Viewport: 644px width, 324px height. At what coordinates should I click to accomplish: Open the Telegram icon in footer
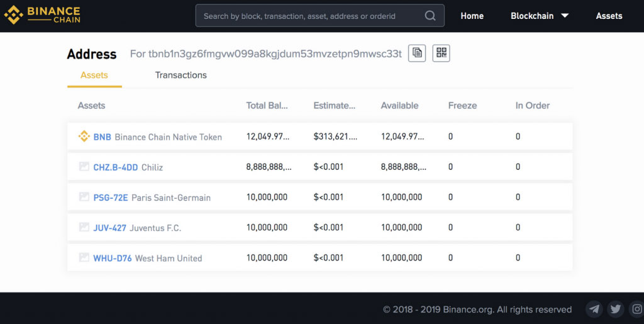coord(594,310)
